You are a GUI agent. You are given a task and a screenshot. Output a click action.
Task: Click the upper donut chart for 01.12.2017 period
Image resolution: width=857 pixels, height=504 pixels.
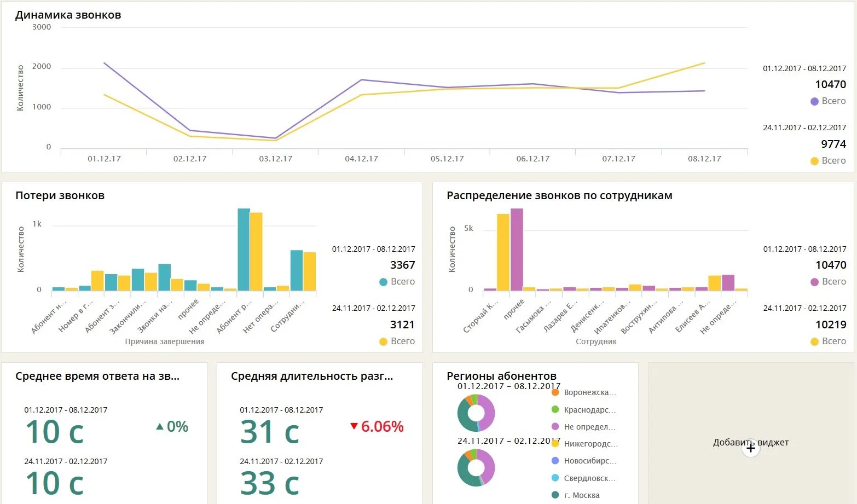(476, 413)
